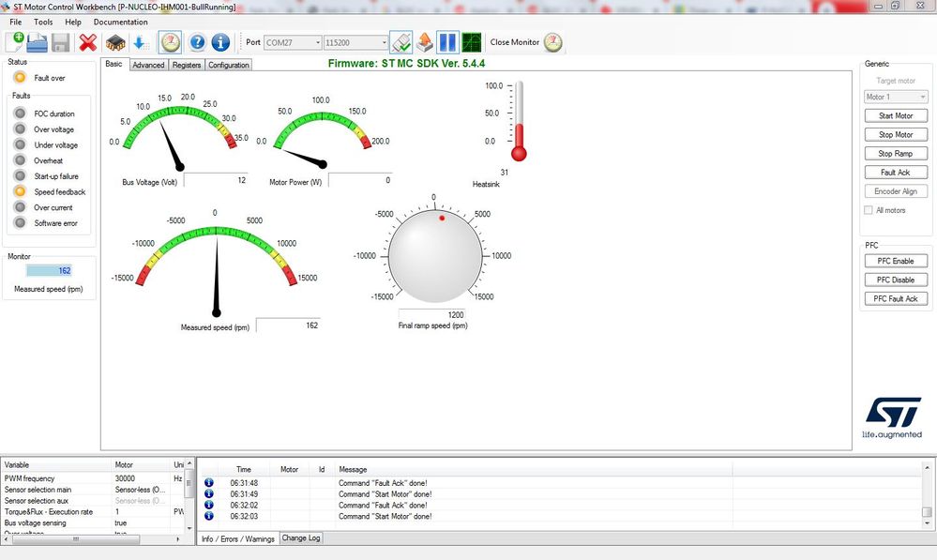Click variable list scroll-up arrow
Image resolution: width=937 pixels, height=560 pixels.
(x=189, y=463)
